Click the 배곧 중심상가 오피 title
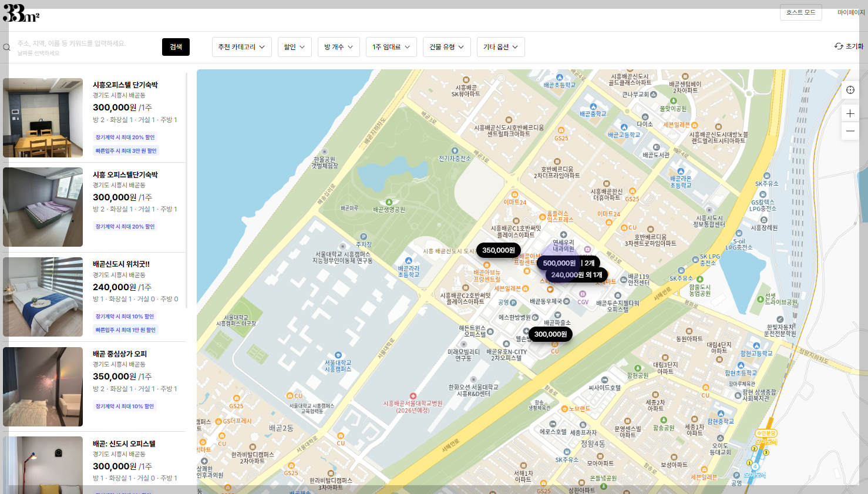868x494 pixels. pos(120,354)
